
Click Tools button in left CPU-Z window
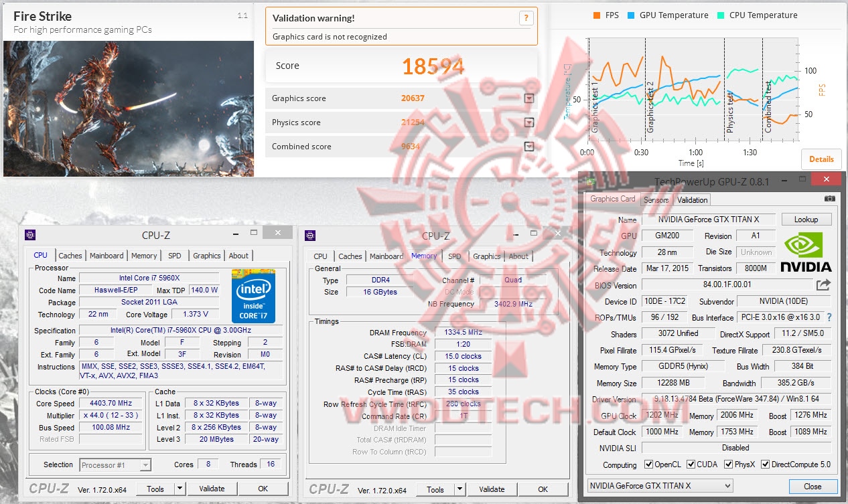[155, 489]
